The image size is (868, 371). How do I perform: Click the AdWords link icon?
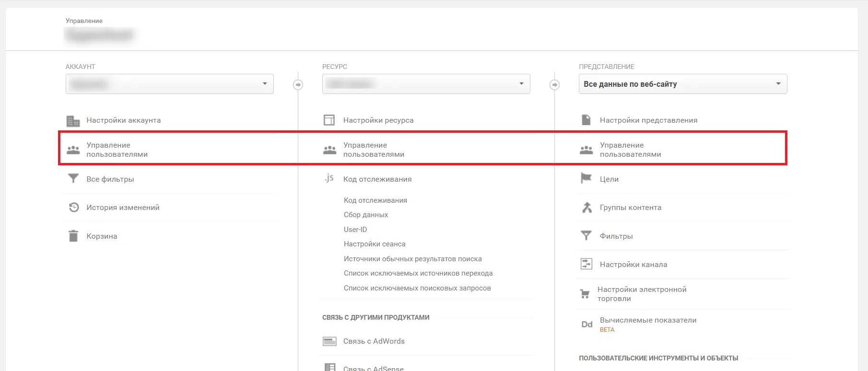click(329, 341)
